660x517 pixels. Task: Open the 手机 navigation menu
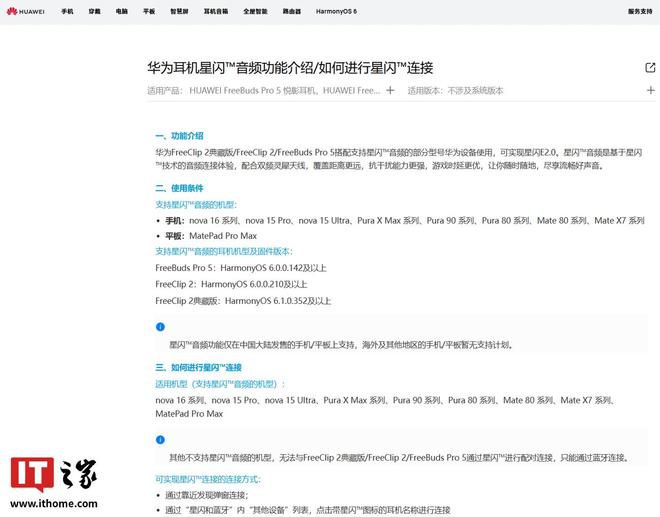click(67, 11)
